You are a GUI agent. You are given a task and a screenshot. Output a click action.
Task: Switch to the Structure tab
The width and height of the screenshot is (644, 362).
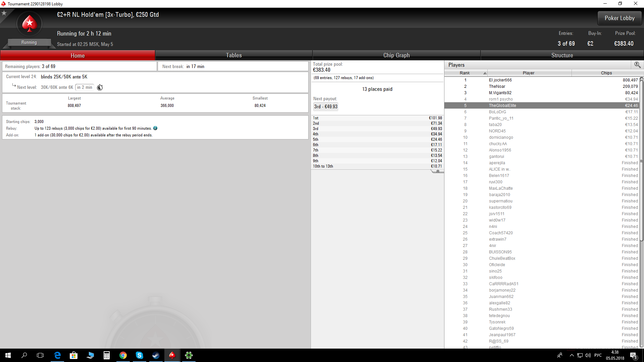click(562, 55)
